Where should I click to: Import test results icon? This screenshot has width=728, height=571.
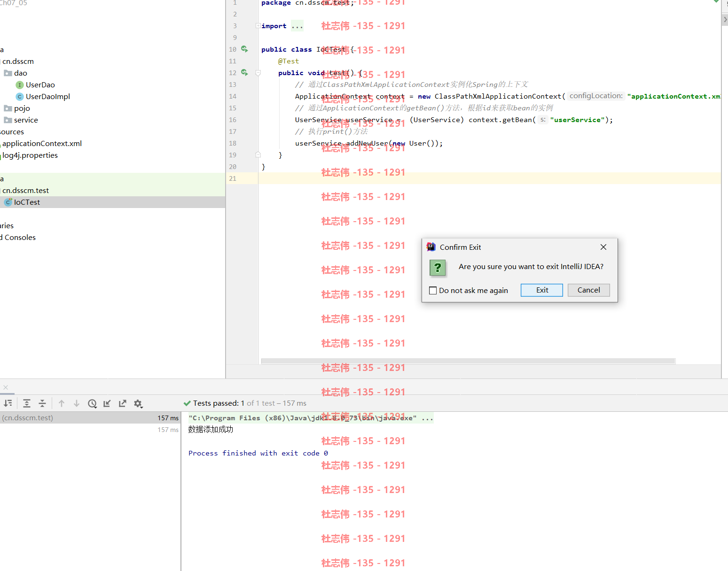[107, 403]
